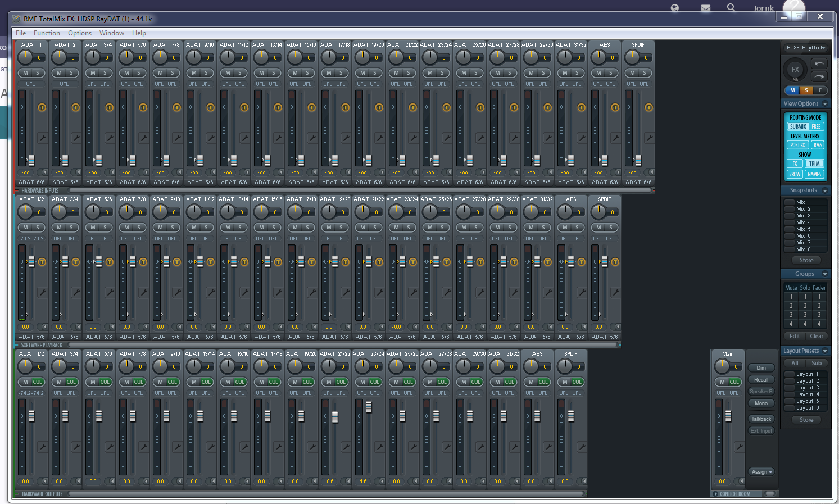
Task: Click pan knob on hardware output ADAT 23/24
Action: coord(362,366)
